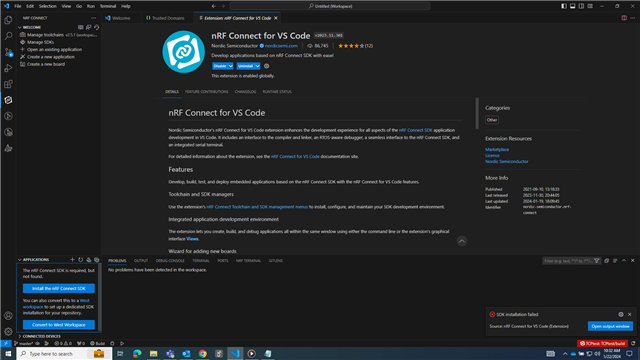The height and width of the screenshot is (360, 640).
Task: Open the Changelog tab
Action: 245,92
